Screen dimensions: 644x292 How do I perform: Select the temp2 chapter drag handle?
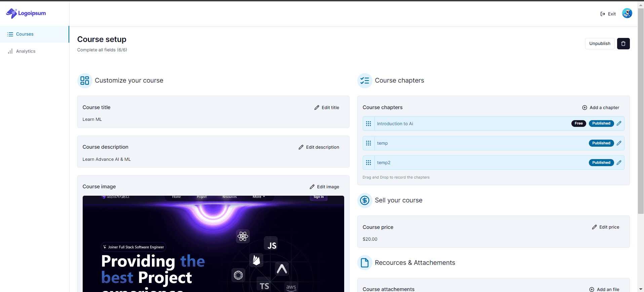point(368,163)
